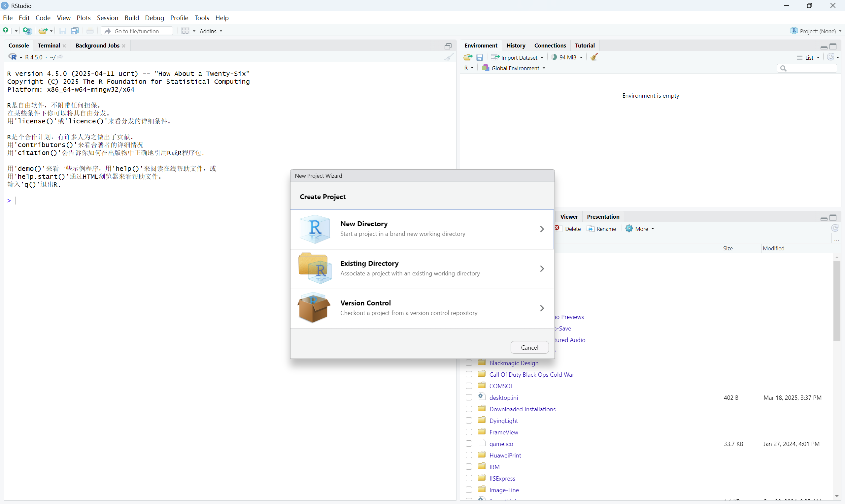Click the Workspace Panes grid icon
The height and width of the screenshot is (504, 845).
(185, 31)
